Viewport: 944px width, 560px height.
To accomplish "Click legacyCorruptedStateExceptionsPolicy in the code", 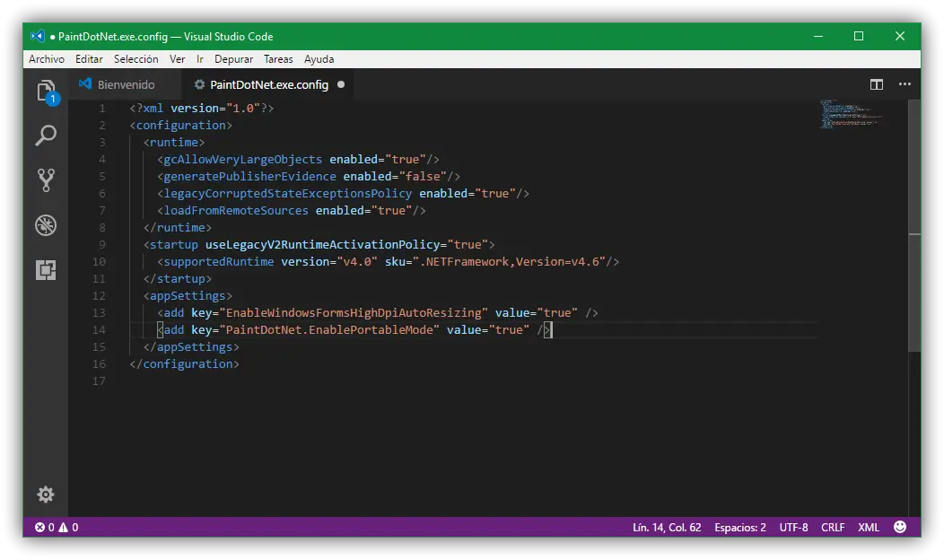I will click(x=288, y=193).
